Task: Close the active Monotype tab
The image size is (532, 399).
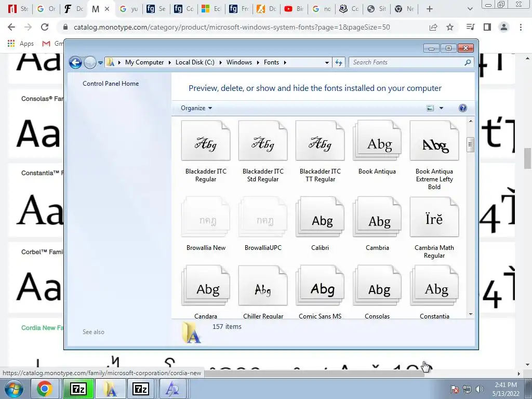Action: click(x=107, y=9)
